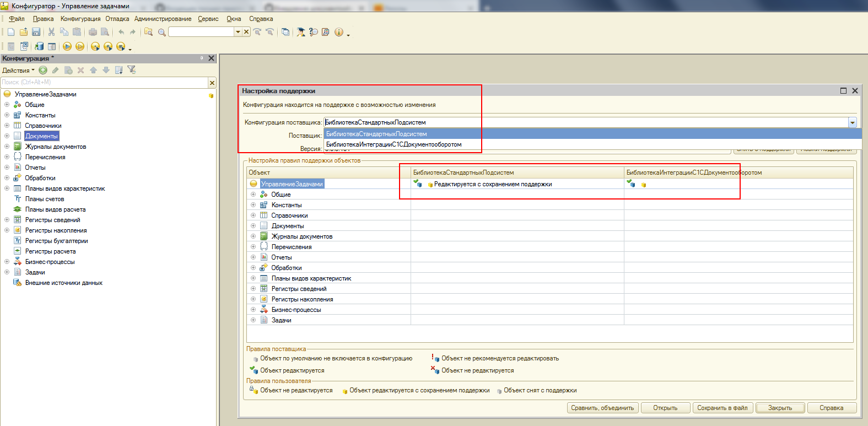Viewport: 868px width, 426px height.
Task: Add object with green plus icon
Action: point(43,70)
